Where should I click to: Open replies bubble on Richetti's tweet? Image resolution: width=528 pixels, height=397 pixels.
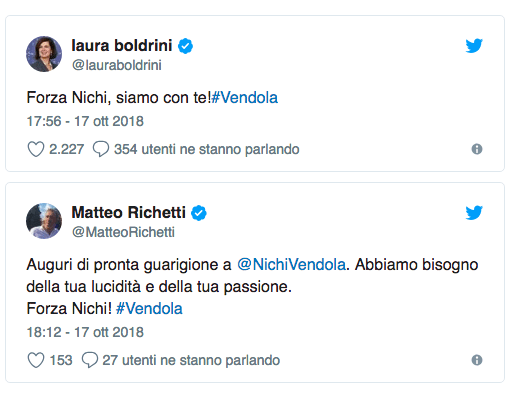tap(90, 360)
